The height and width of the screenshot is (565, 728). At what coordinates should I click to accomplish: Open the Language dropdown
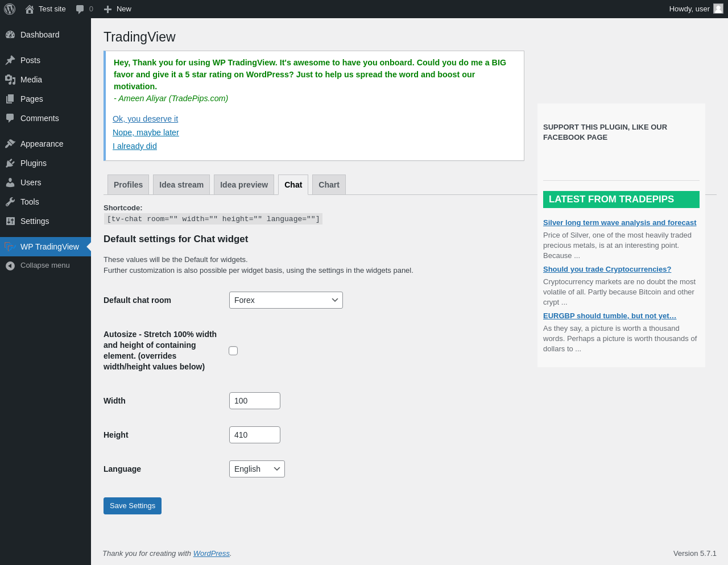(257, 469)
